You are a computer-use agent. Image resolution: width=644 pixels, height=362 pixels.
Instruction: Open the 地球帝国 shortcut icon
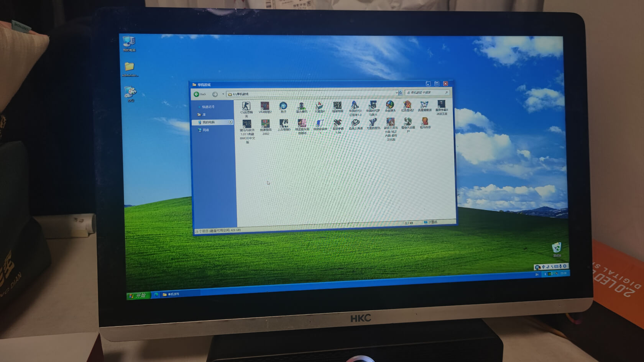(337, 107)
